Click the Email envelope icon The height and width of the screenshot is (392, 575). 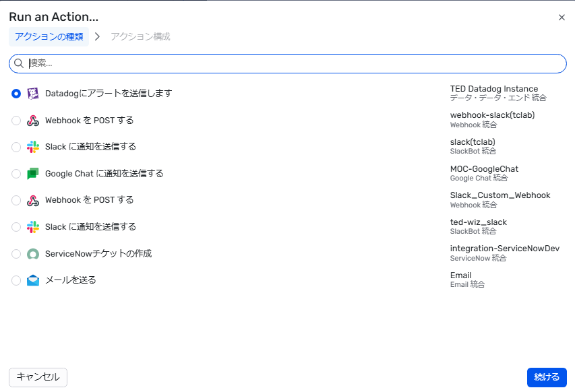pyautogui.click(x=33, y=280)
